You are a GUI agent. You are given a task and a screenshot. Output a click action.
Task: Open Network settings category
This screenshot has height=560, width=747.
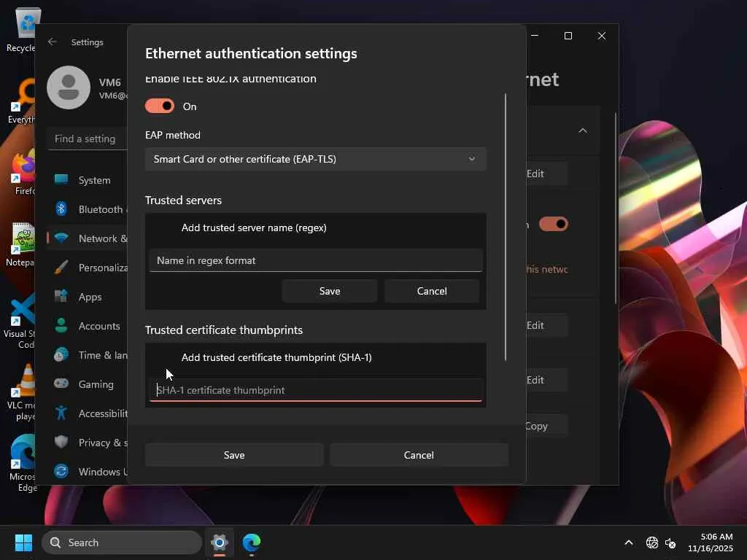pyautogui.click(x=88, y=238)
